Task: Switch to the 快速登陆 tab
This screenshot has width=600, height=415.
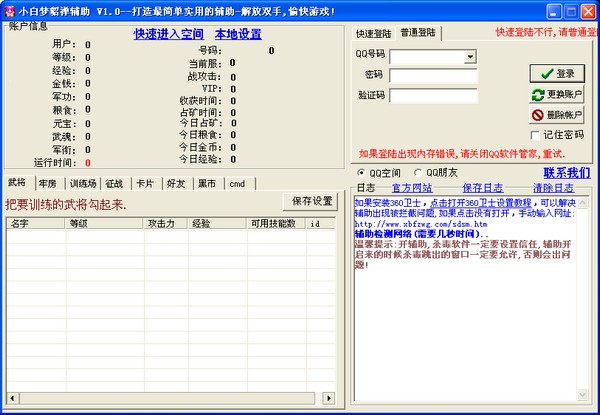Action: click(x=373, y=34)
